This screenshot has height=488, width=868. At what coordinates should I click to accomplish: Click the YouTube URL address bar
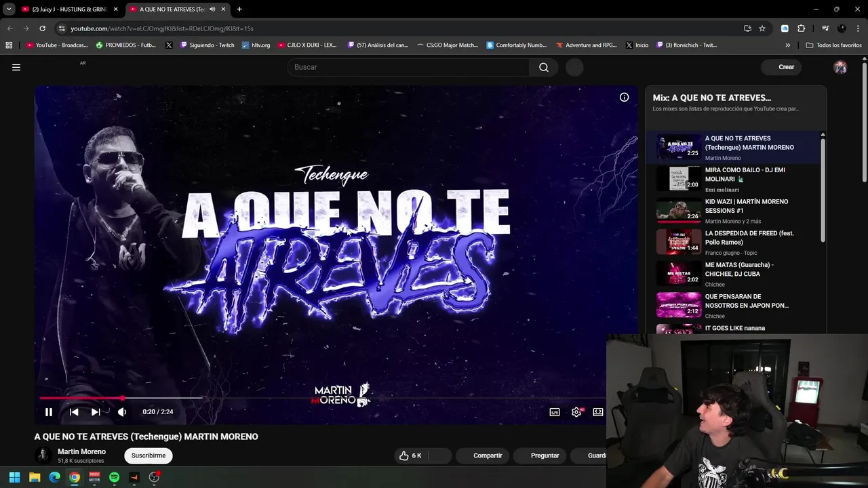coord(400,28)
